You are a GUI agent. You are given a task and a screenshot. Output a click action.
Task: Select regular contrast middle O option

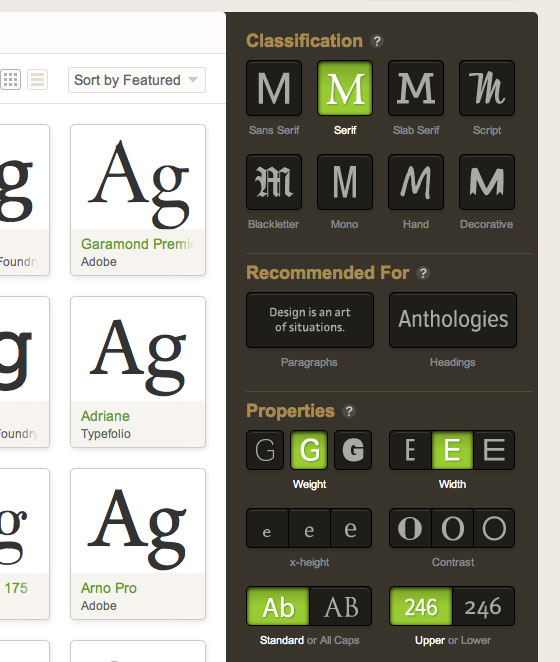[x=452, y=528]
